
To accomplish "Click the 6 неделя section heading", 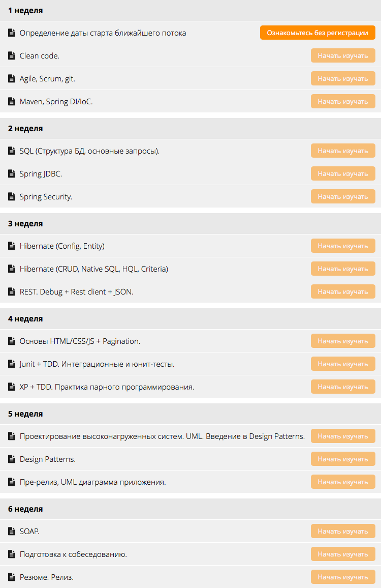I will 25,509.
